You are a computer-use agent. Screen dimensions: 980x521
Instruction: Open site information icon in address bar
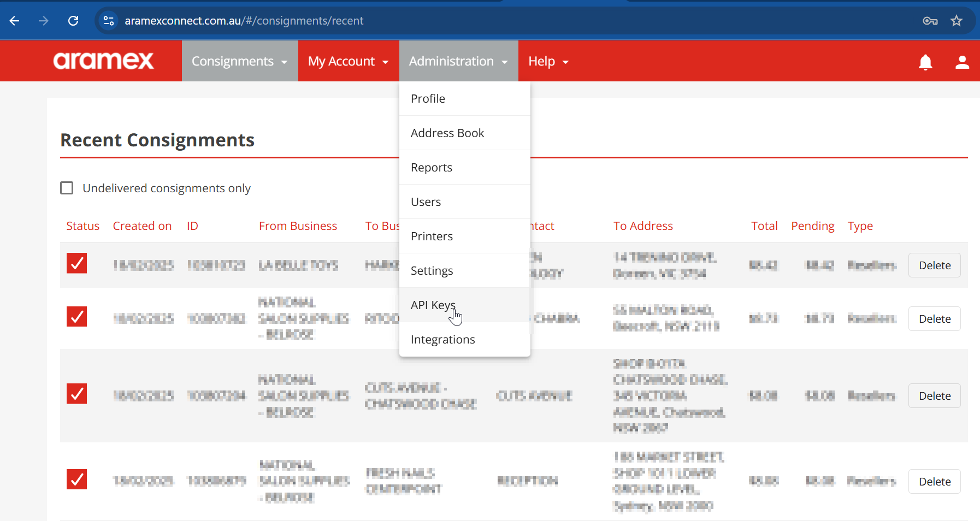pyautogui.click(x=109, y=21)
